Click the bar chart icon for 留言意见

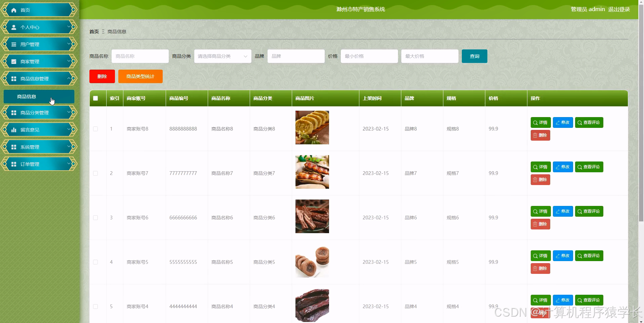pos(14,130)
